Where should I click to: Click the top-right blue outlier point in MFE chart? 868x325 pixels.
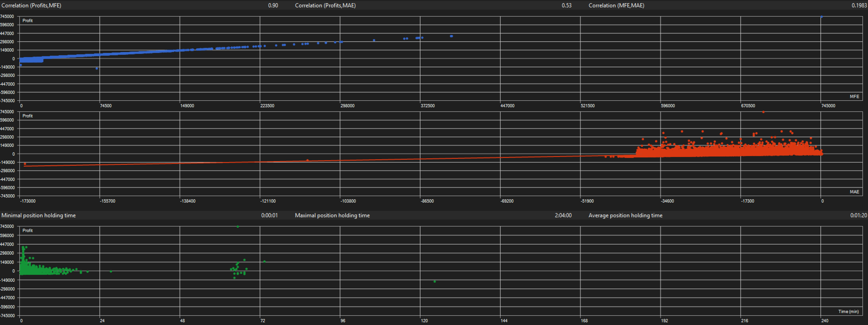[821, 17]
